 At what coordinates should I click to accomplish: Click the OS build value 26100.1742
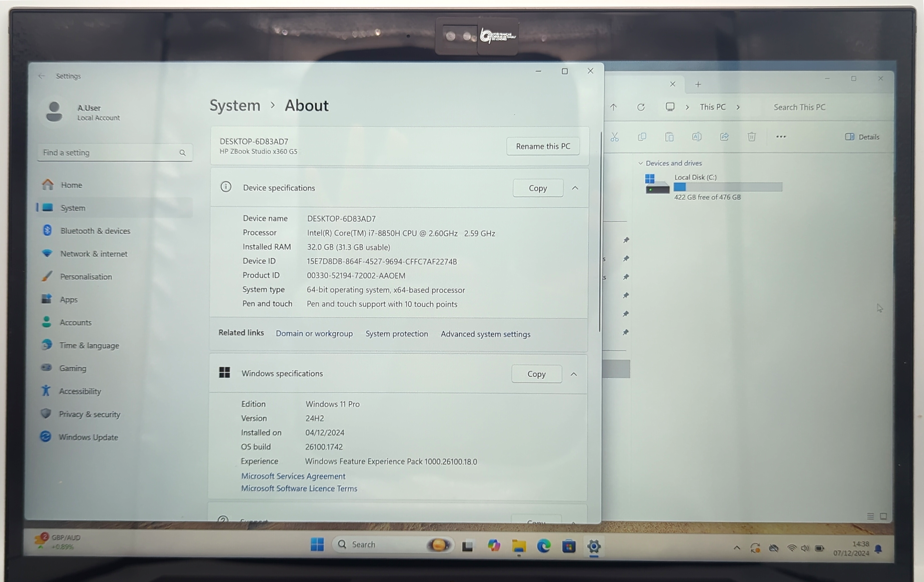(324, 447)
